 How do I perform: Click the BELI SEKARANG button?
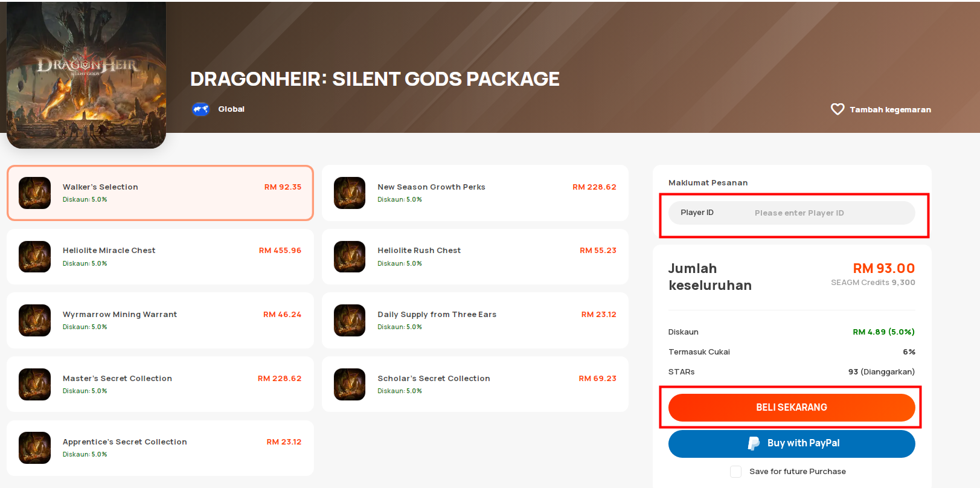point(792,408)
